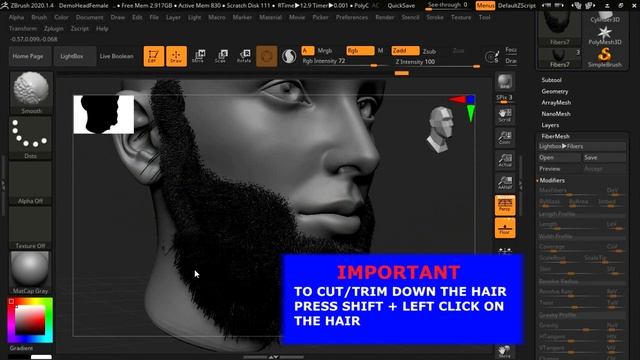Toggle the Edit mode button

[x=153, y=56]
